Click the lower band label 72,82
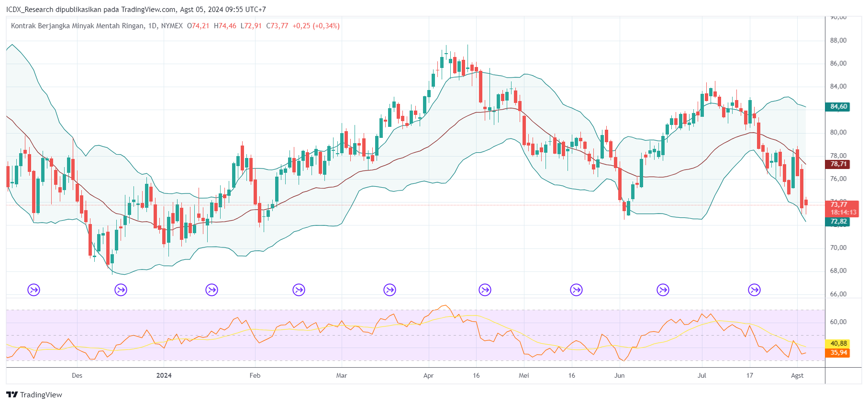868x405 pixels. (x=838, y=222)
